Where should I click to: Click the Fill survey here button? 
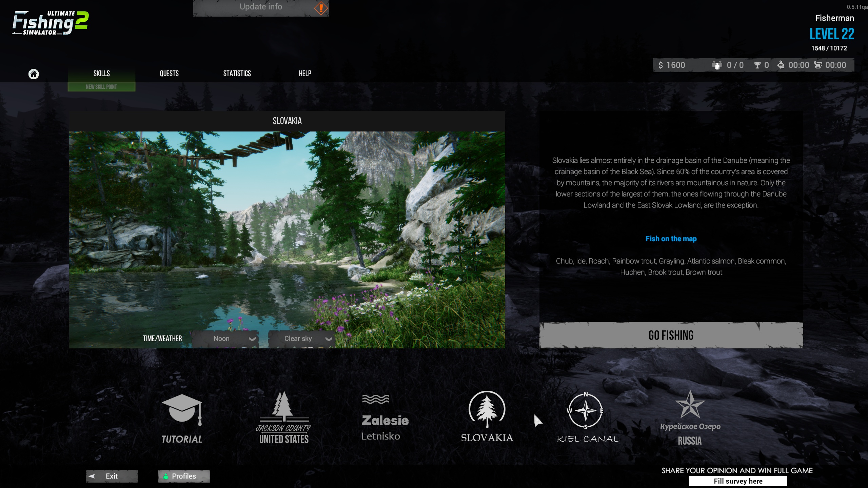737,481
